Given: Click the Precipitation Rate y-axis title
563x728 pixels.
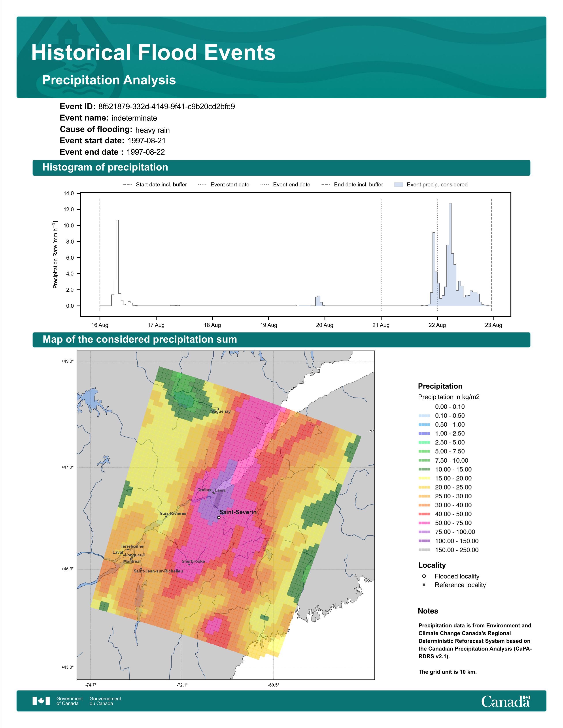Looking at the screenshot, I should point(55,254).
